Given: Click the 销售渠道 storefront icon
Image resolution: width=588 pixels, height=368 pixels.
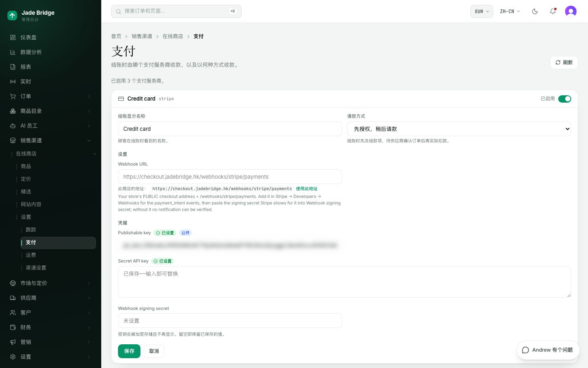Looking at the screenshot, I should 13,140.
